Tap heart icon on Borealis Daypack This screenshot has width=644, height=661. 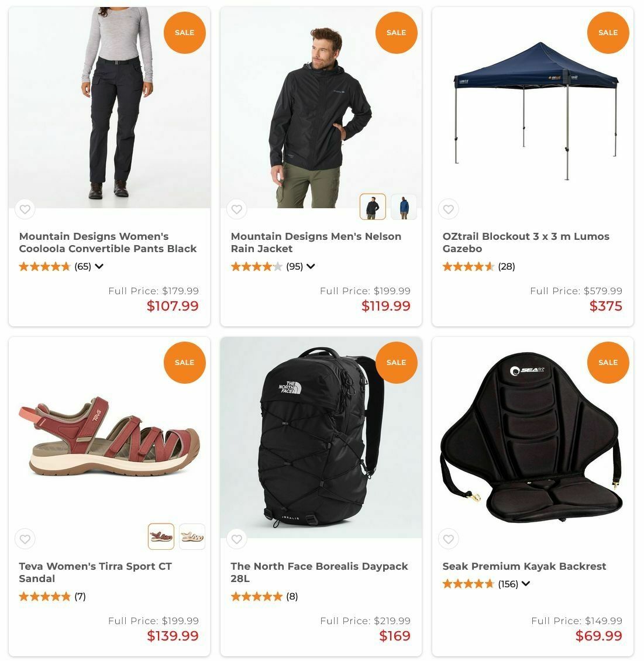pyautogui.click(x=236, y=539)
